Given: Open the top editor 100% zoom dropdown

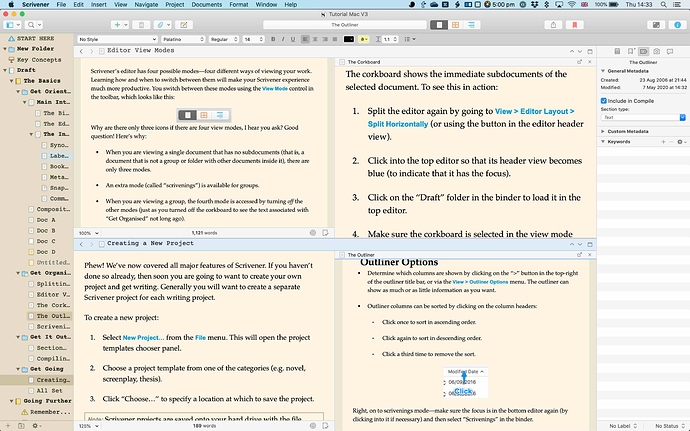Looking at the screenshot, I should click(x=88, y=233).
